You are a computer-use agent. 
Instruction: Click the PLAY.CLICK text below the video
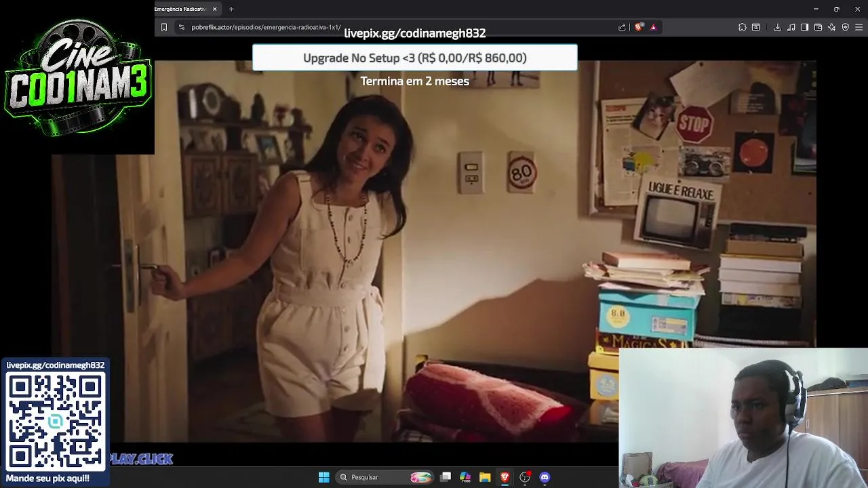(x=141, y=459)
